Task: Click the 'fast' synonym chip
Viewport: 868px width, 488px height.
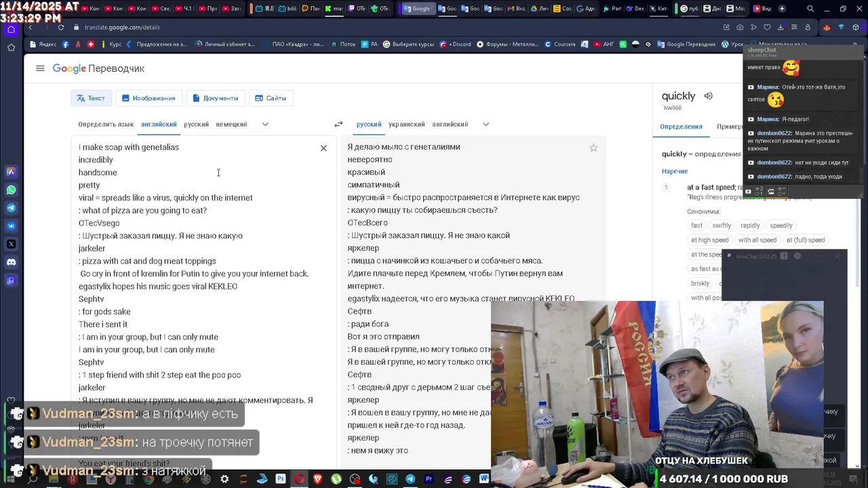Action: [x=696, y=226]
